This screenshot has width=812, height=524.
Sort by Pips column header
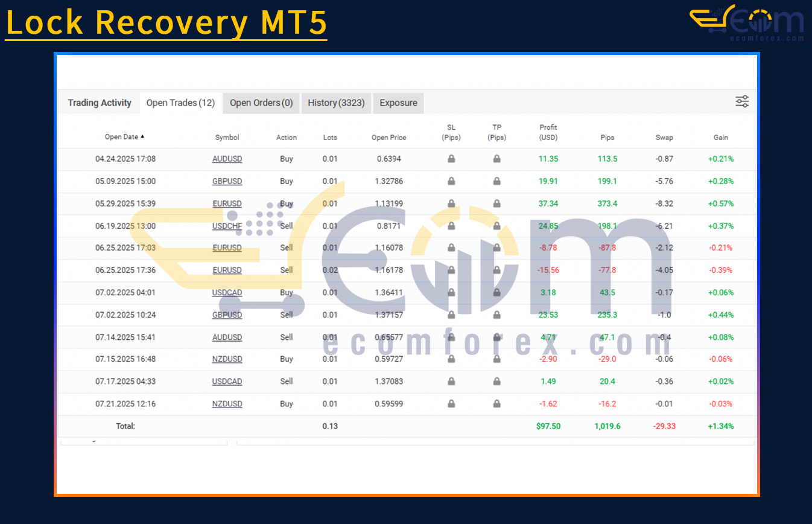[607, 138]
